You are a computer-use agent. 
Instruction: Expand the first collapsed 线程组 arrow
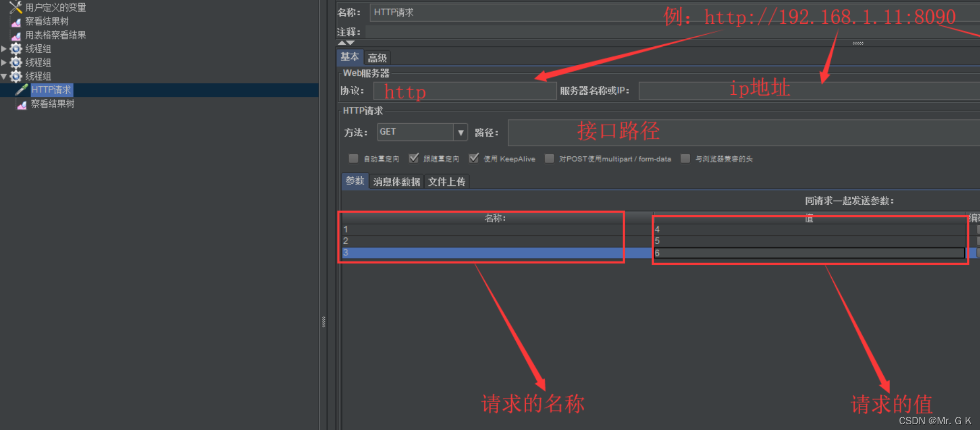click(4, 49)
